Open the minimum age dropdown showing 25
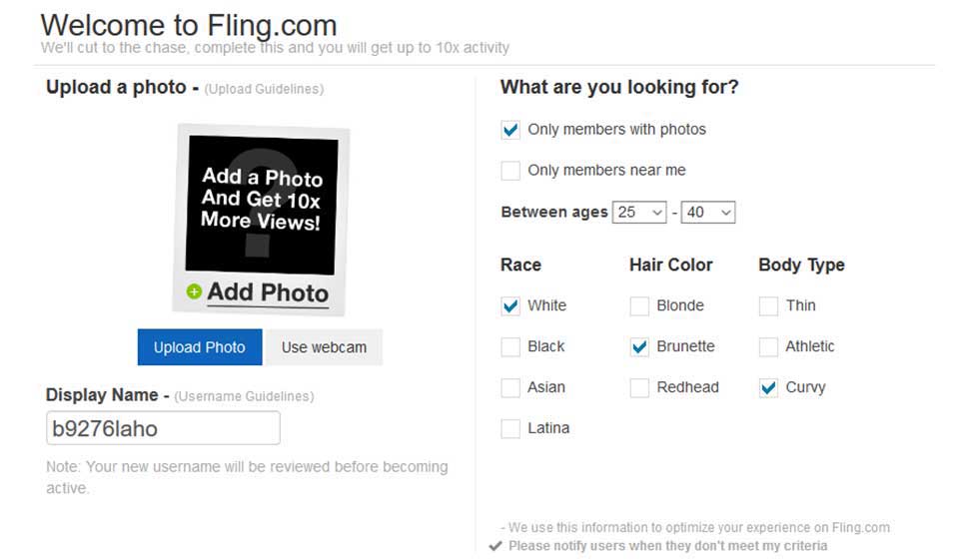Screen dimensions: 959x560 coord(640,212)
